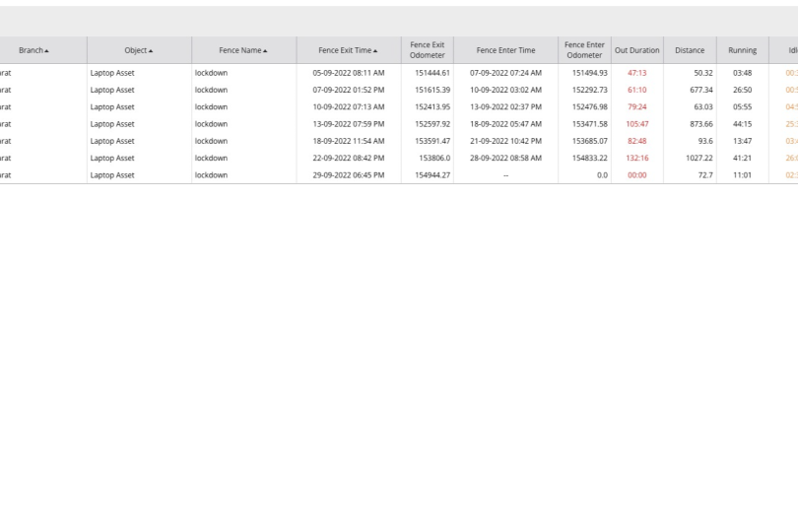Select the odometer cell reading 153806.0
Screen dimensions: 798x532
pyautogui.click(x=433, y=158)
